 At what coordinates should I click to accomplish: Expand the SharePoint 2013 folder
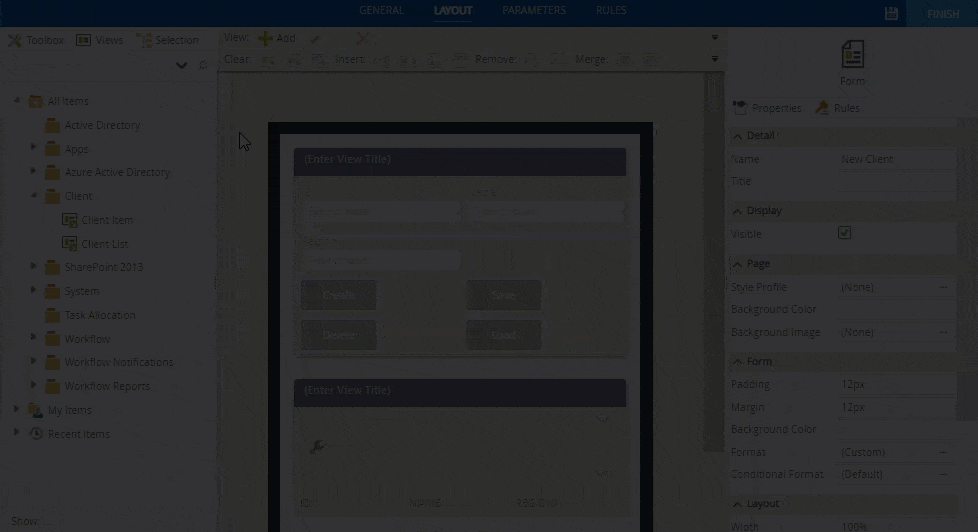(x=33, y=266)
